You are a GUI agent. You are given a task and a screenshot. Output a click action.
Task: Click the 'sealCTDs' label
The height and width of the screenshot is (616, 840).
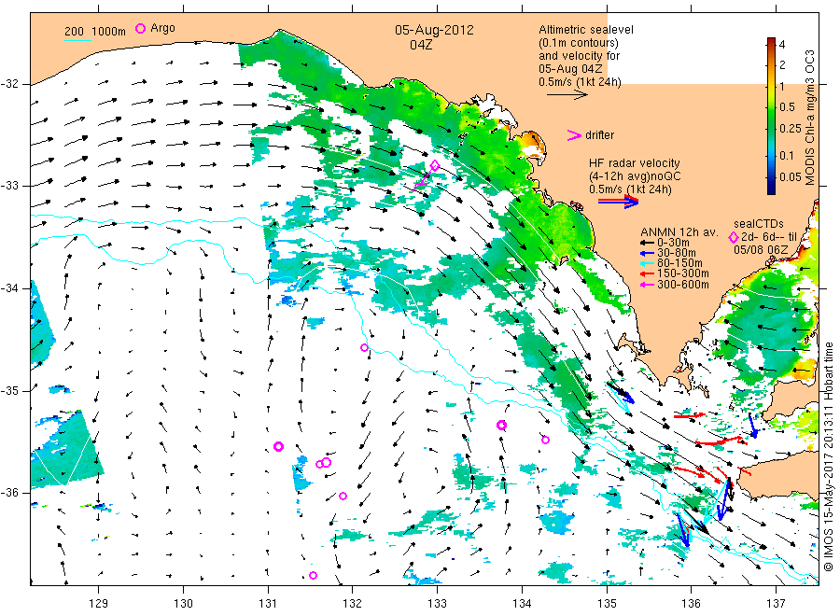[759, 224]
